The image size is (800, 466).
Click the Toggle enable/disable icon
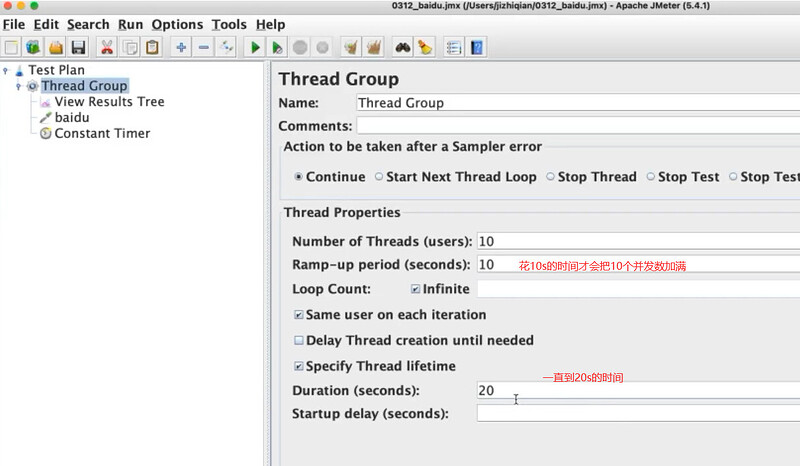coord(226,47)
